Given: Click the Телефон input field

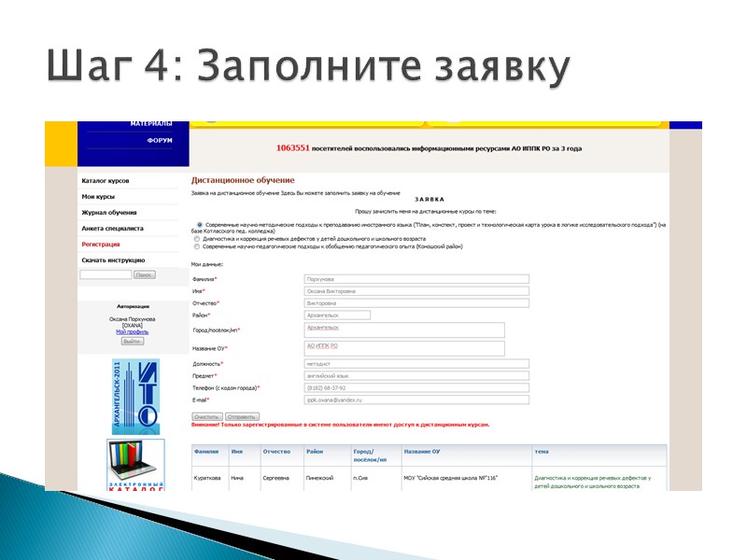Looking at the screenshot, I should pyautogui.click(x=416, y=388).
